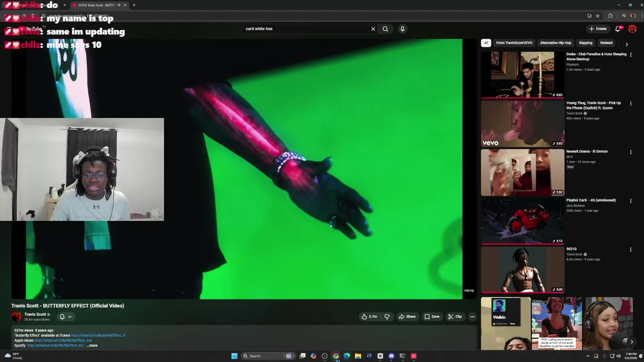Viewport: 644px width, 362px height.
Task: Open Chrome from the taskbar
Action: point(336,356)
